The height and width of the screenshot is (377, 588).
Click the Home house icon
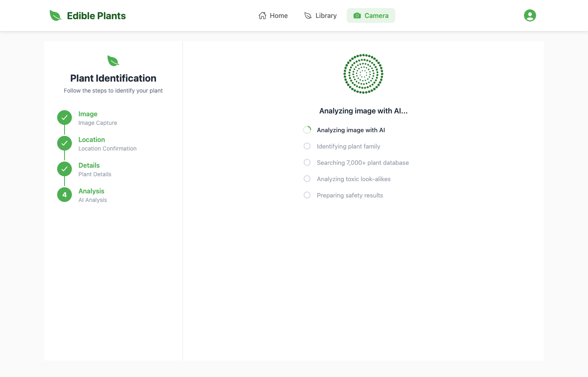coord(263,16)
